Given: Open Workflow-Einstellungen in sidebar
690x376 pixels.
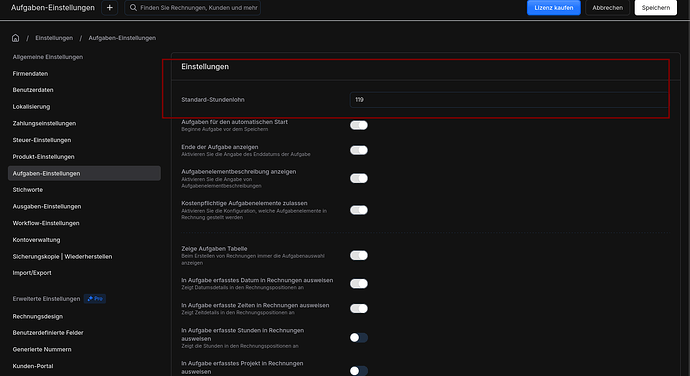Looking at the screenshot, I should [46, 223].
